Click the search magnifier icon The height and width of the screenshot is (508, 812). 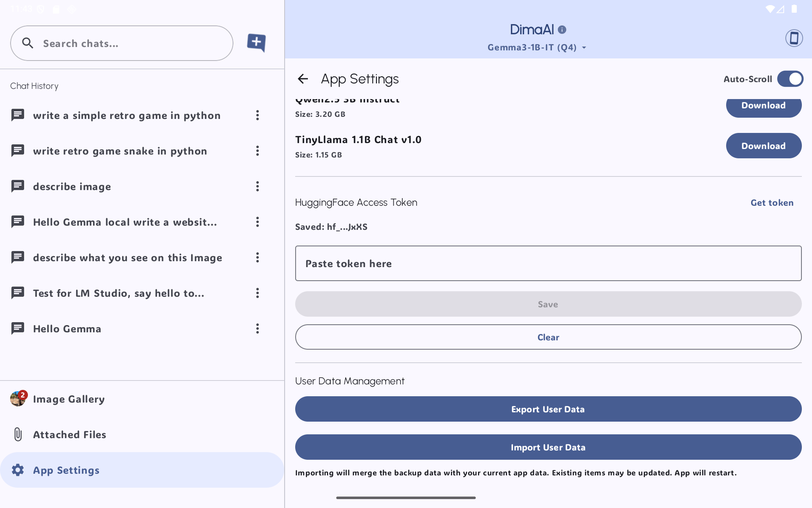(27, 43)
